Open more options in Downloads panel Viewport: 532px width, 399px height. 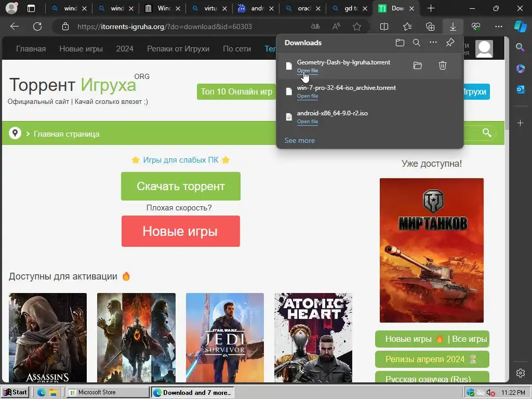point(433,43)
